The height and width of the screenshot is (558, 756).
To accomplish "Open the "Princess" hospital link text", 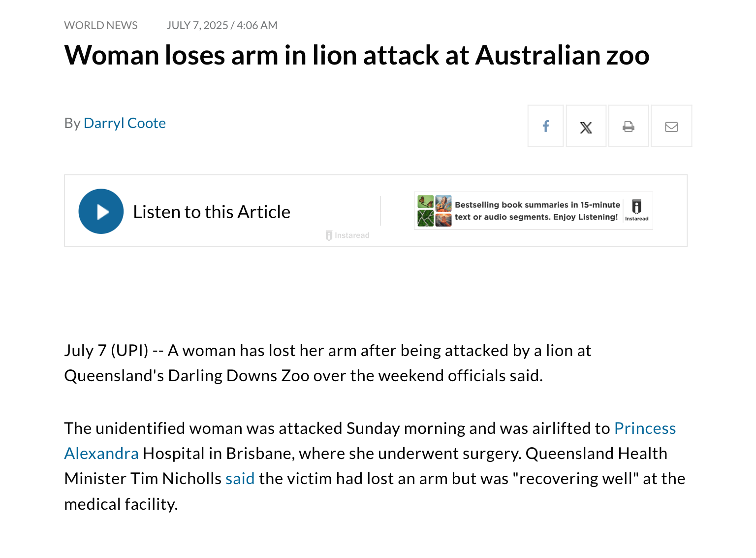I will [x=645, y=428].
